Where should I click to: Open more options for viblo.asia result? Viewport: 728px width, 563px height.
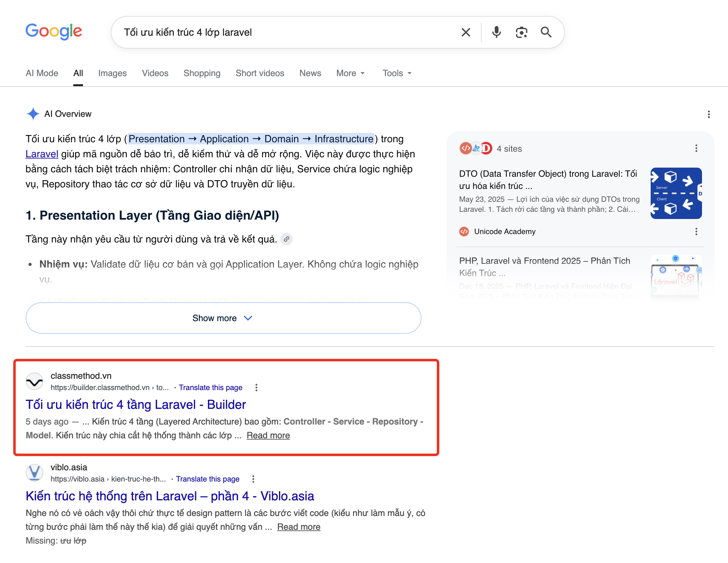click(253, 479)
